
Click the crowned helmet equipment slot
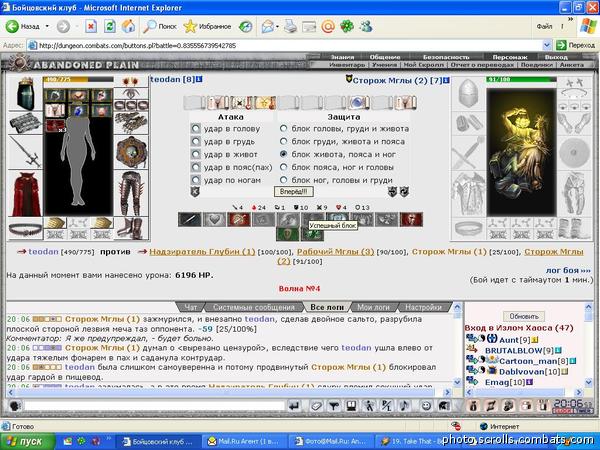(x=25, y=94)
